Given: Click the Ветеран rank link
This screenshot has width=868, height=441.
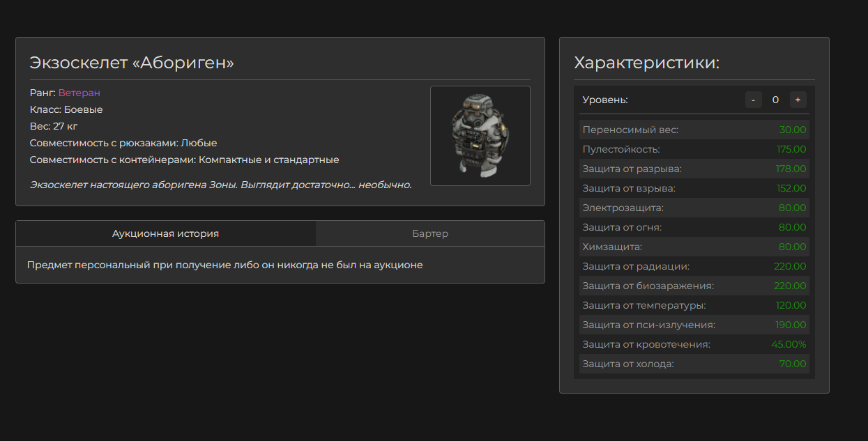Looking at the screenshot, I should click(x=79, y=93).
